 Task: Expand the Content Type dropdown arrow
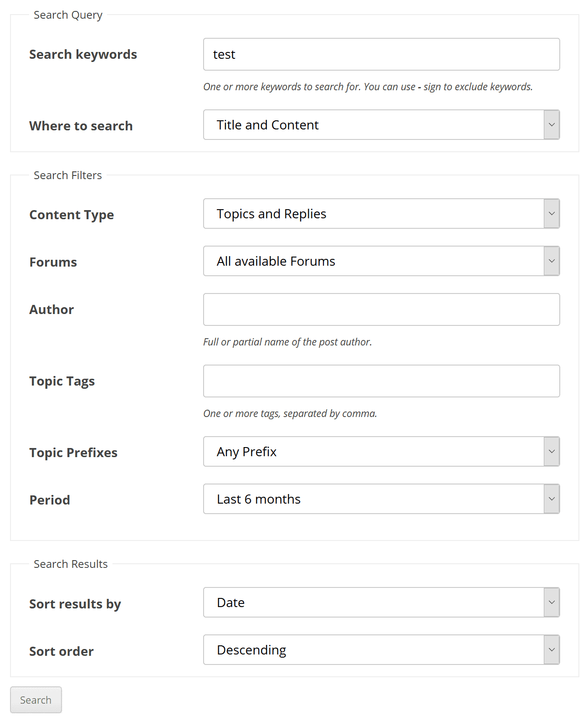pos(552,213)
